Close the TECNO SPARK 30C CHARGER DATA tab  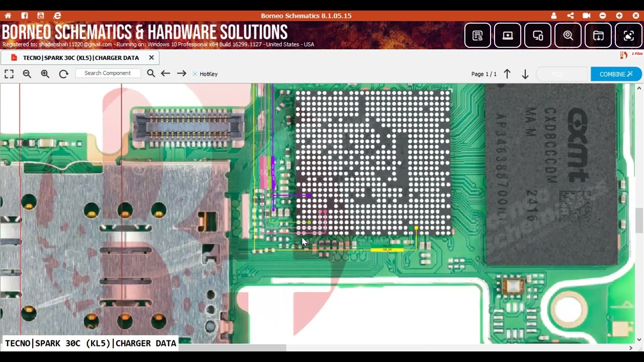(151, 58)
